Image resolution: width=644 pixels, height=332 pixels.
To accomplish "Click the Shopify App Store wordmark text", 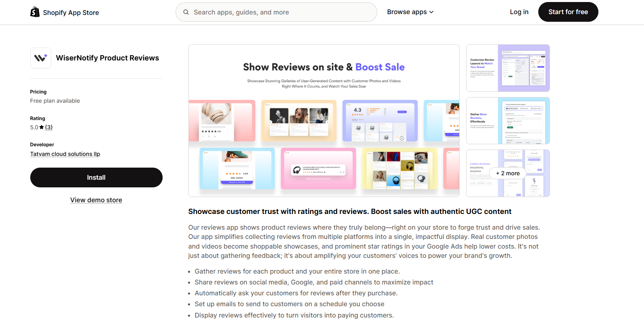I will 71,12.
